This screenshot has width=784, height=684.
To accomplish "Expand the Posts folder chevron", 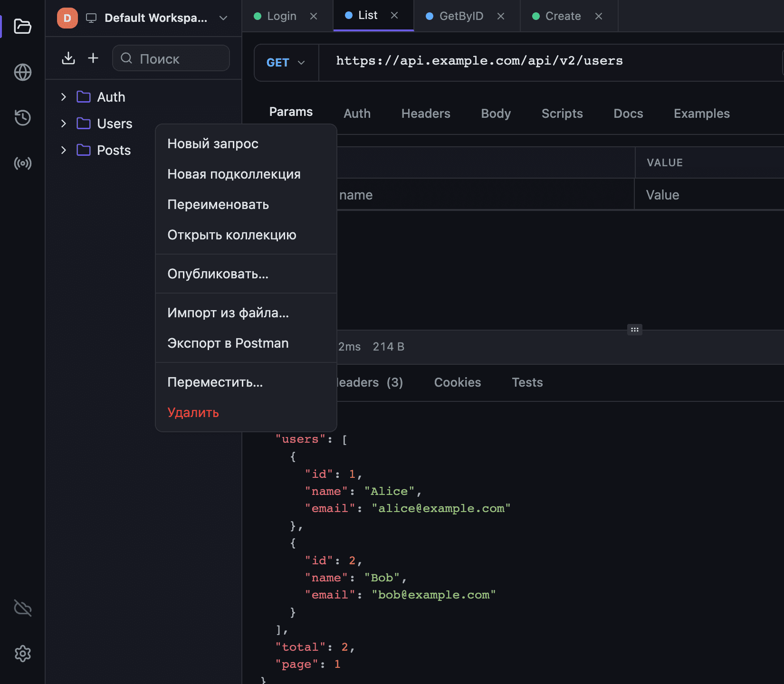I will click(64, 150).
